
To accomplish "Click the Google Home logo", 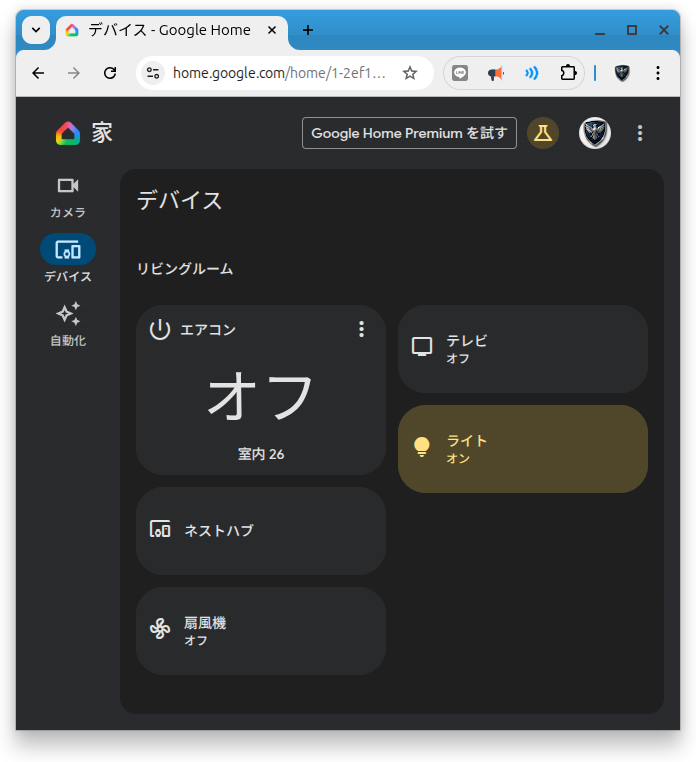I will [x=68, y=133].
